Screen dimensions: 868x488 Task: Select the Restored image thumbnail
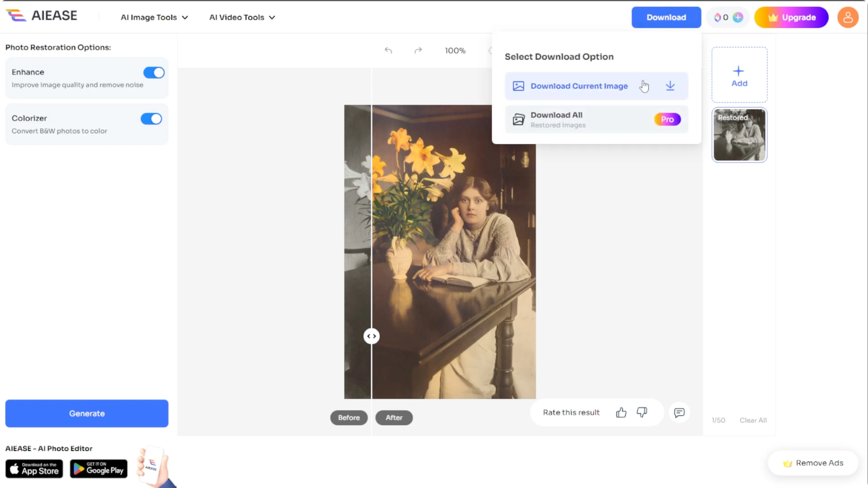coord(739,135)
